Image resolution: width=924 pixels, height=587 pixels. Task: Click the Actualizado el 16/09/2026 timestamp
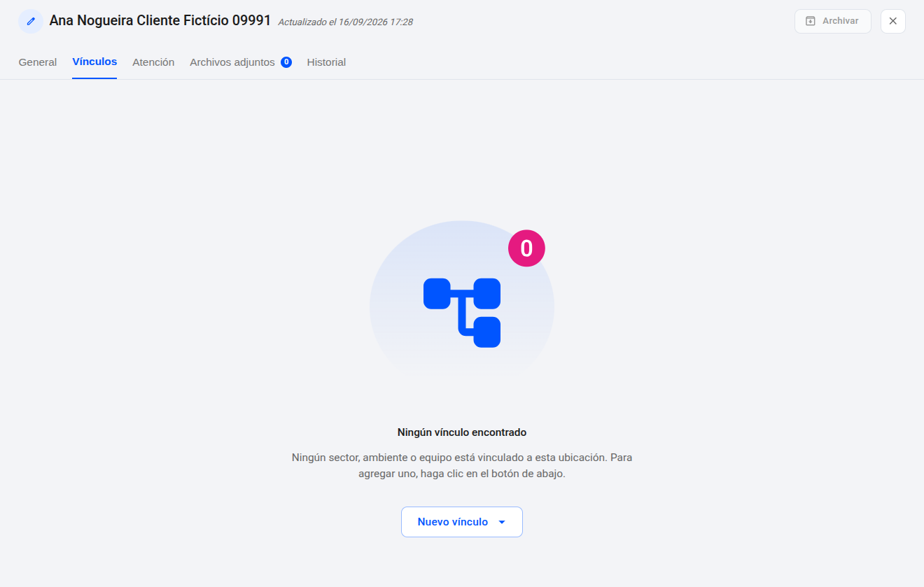coord(346,22)
